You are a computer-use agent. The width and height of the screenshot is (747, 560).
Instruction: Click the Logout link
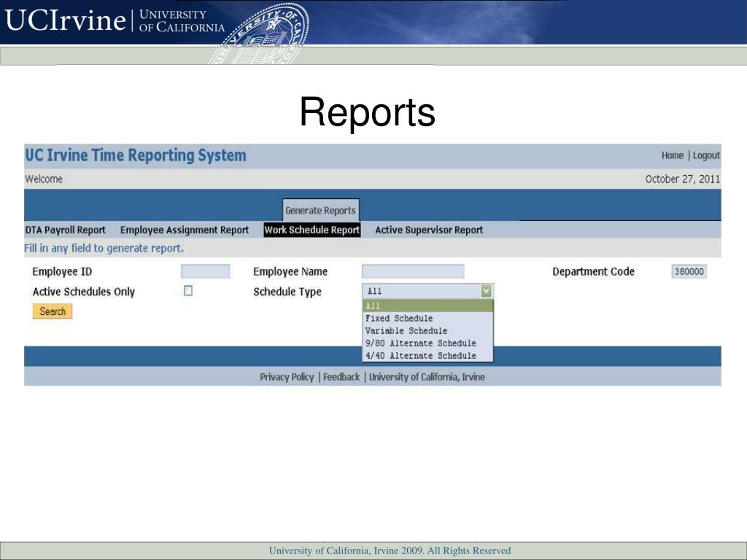706,155
